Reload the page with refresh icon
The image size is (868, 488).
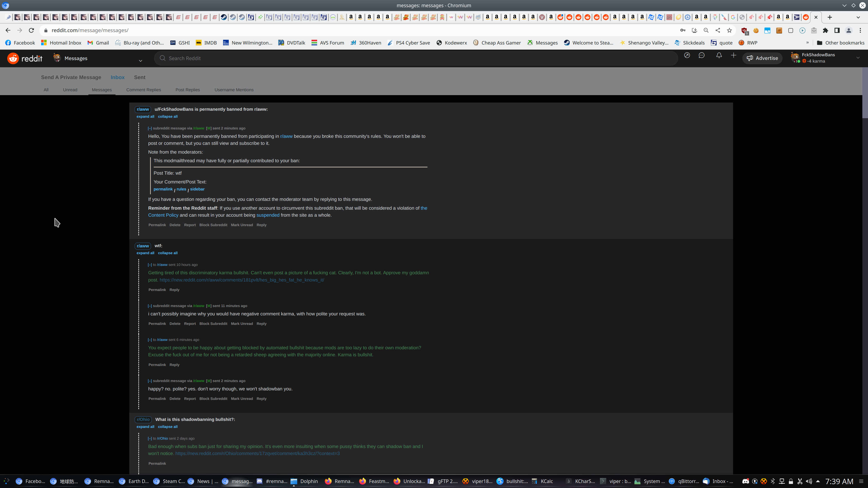coord(31,30)
